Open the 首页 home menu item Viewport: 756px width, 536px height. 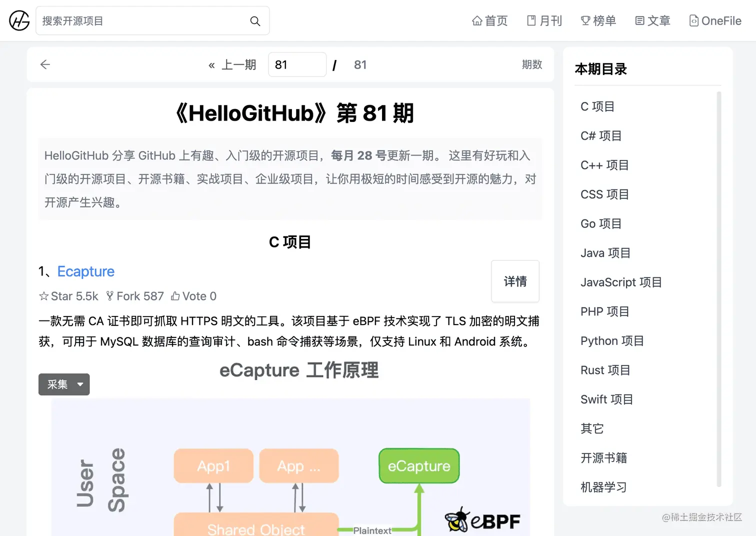(490, 20)
